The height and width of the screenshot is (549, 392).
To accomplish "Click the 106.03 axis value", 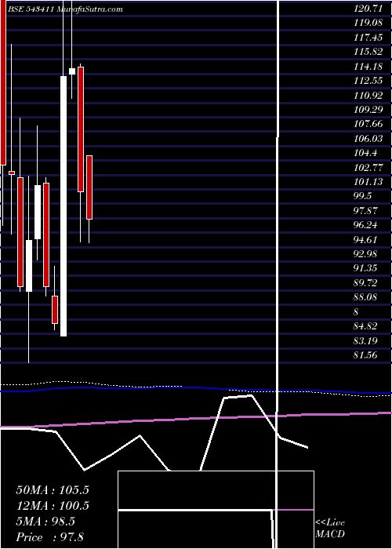I will [368, 139].
